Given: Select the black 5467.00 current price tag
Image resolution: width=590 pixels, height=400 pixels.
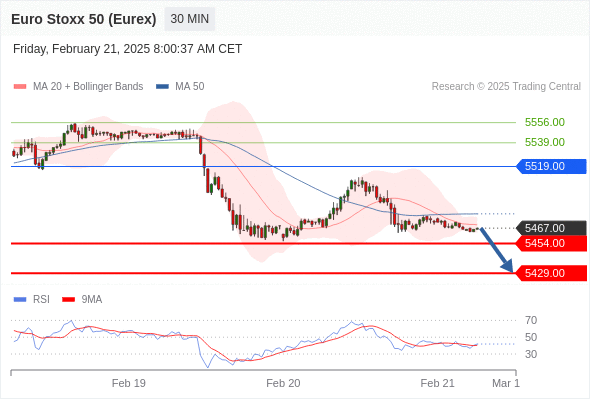Looking at the screenshot, I should (551, 228).
